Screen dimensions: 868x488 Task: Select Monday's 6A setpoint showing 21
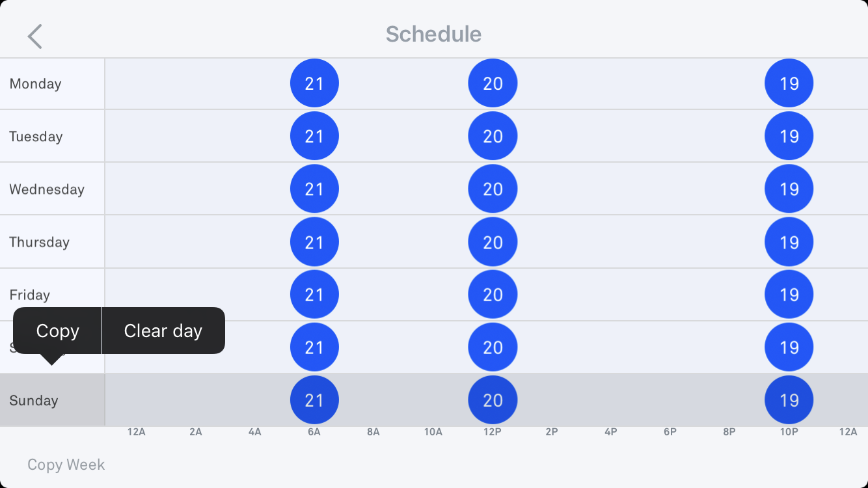pyautogui.click(x=314, y=83)
